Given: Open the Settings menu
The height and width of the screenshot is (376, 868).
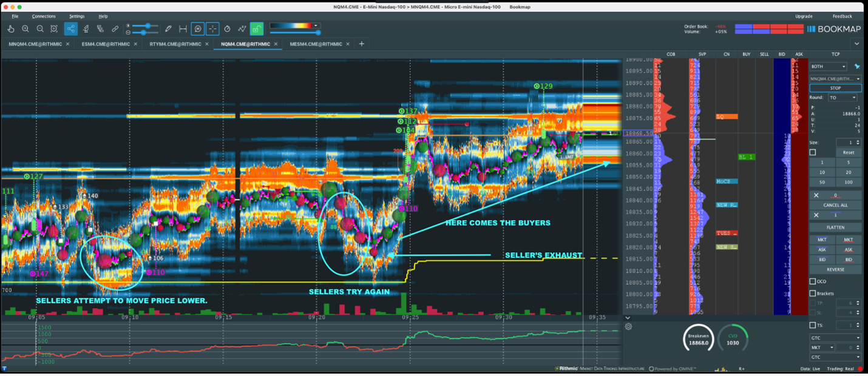Looking at the screenshot, I should click(77, 16).
